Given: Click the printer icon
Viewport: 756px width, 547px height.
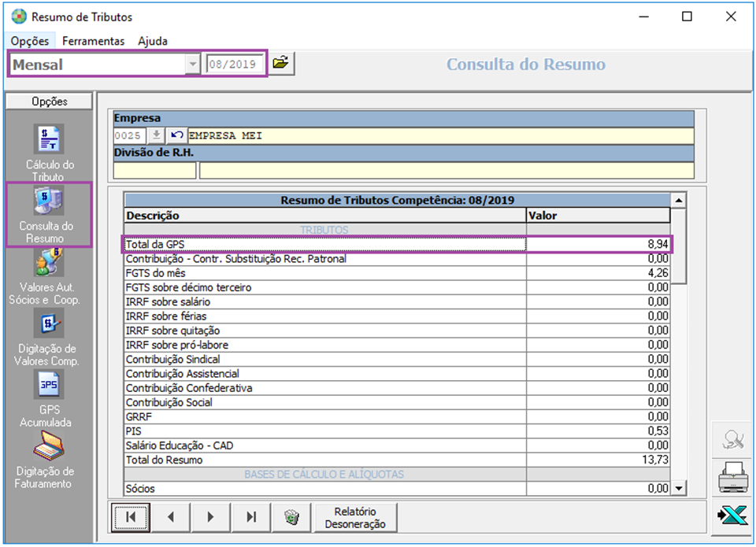Looking at the screenshot, I should 733,477.
